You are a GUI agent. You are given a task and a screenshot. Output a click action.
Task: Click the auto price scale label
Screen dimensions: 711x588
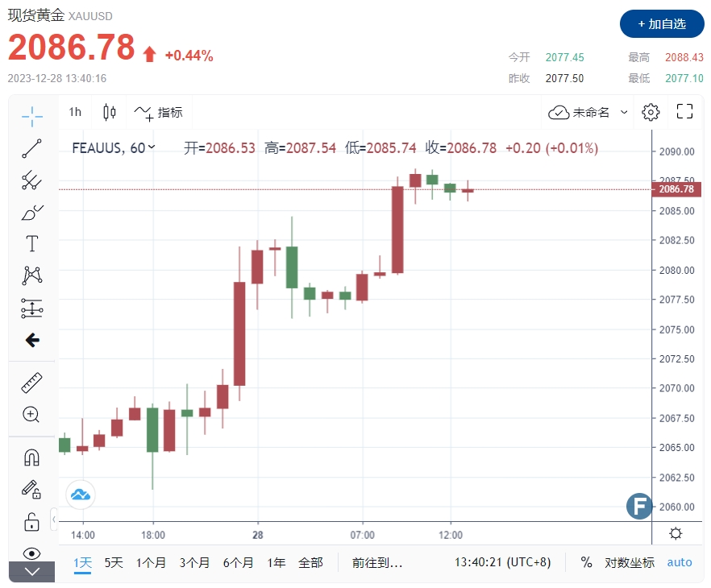click(680, 563)
